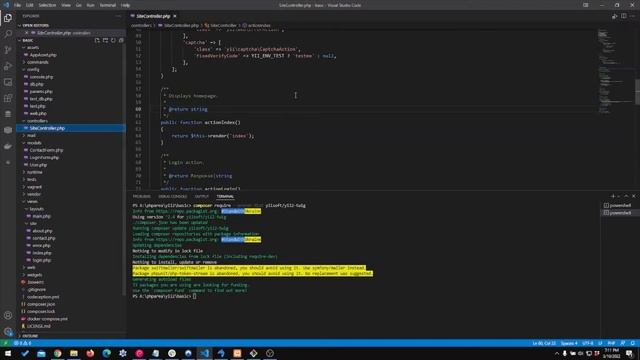This screenshot has width=640, height=360.
Task: Click the UTF-8 encoding indicator
Action: click(x=588, y=343)
